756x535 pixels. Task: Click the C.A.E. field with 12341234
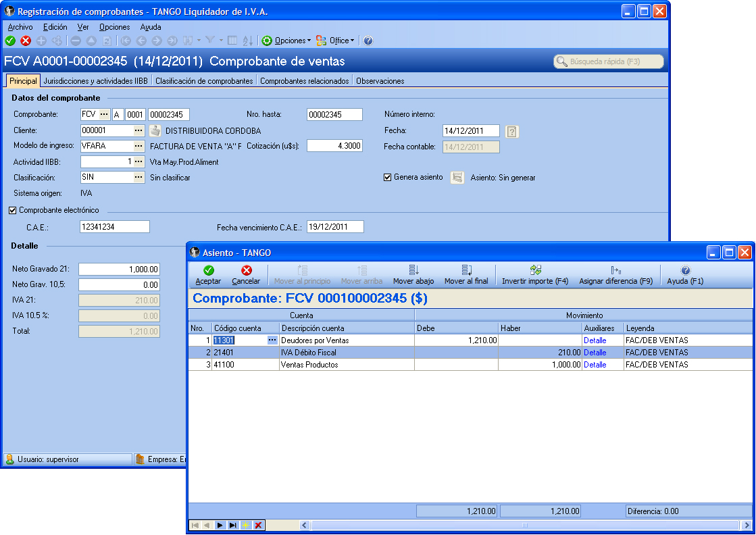[x=115, y=227]
